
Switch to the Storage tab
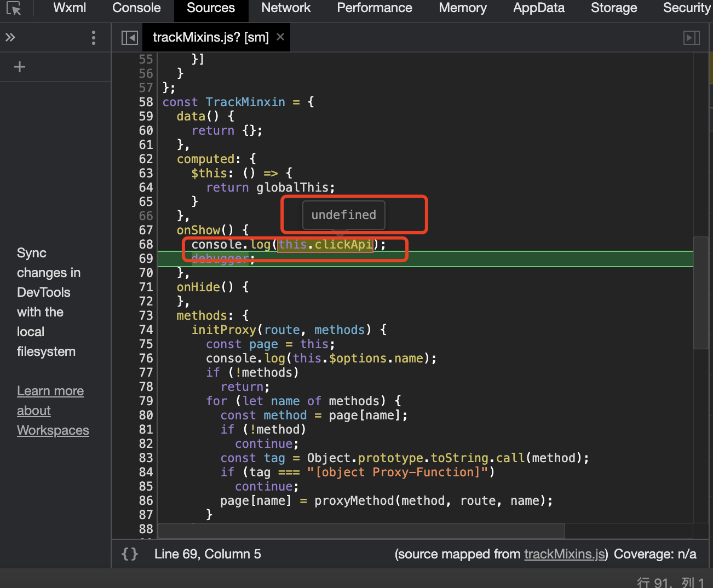click(614, 8)
